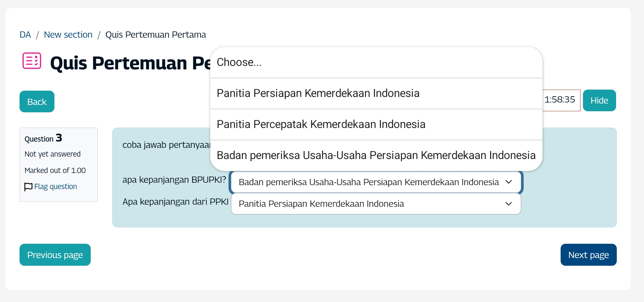Viewport: 644px width, 302px height.
Task: Click the "Question 3" label in the info panel
Action: [x=43, y=138]
